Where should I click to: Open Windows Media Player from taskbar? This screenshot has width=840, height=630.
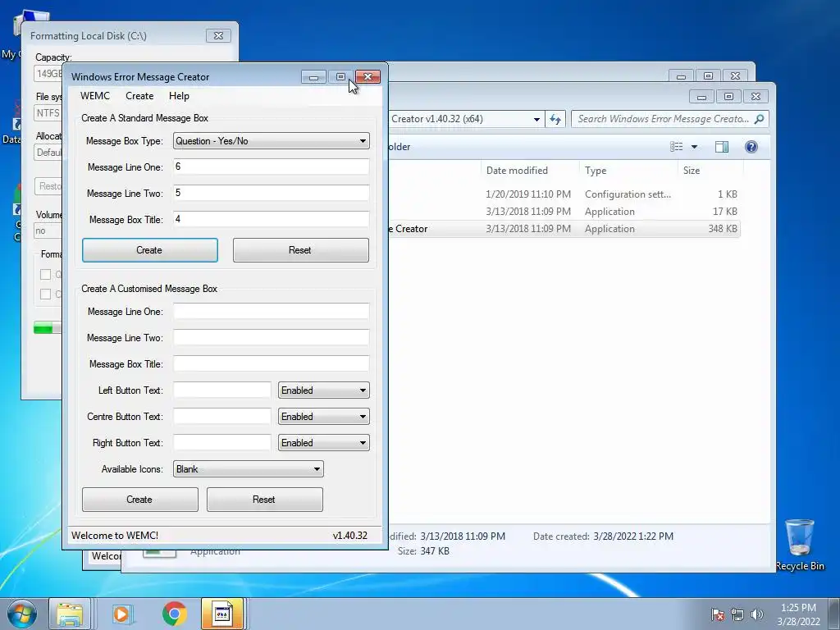[121, 614]
